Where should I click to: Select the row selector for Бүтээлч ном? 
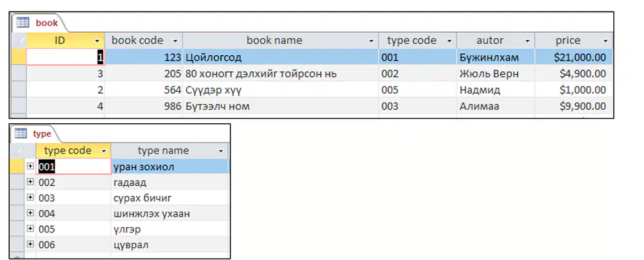pyautogui.click(x=18, y=107)
